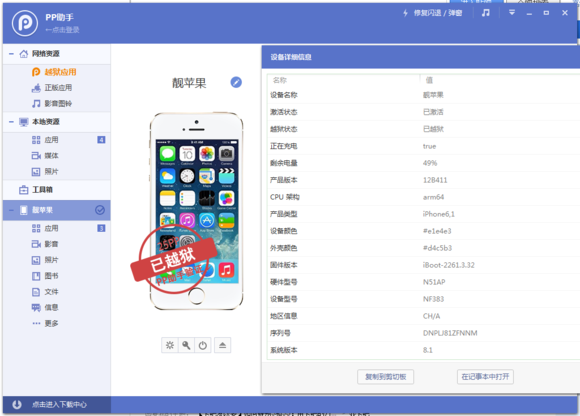Viewport: 580px width, 416px height.
Task: Select the 剩余电量 value 49%
Action: coord(430,163)
